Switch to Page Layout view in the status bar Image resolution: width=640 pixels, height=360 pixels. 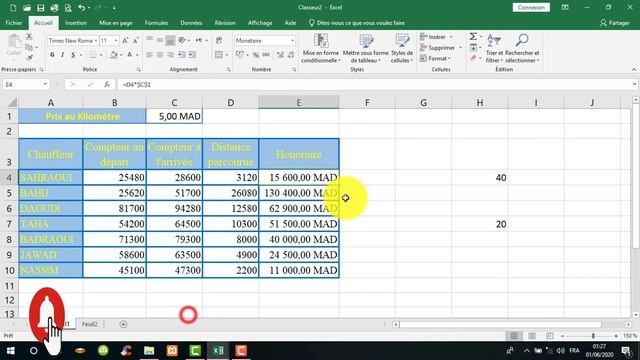click(x=532, y=336)
